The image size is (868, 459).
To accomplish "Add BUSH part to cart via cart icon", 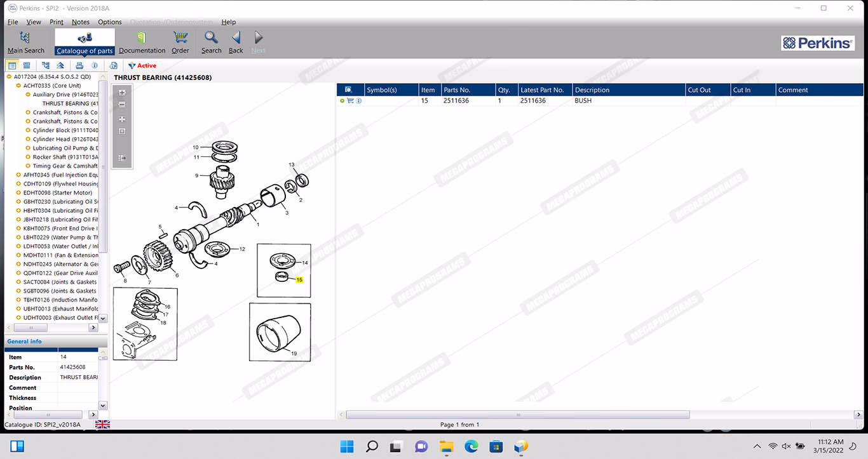I will [350, 101].
